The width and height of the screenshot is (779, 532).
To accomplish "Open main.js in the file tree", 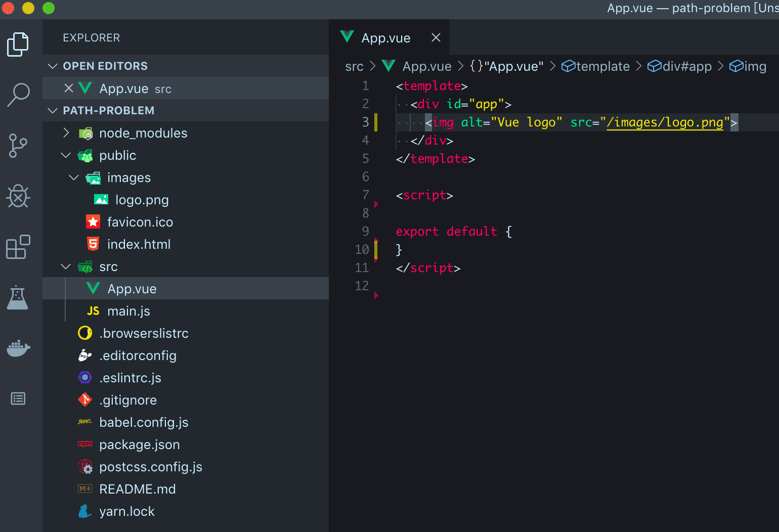I will click(128, 311).
